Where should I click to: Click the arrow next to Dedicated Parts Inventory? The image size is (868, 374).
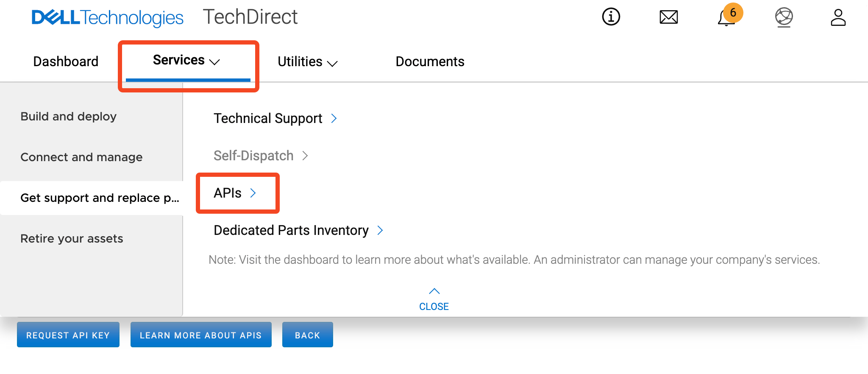click(380, 230)
